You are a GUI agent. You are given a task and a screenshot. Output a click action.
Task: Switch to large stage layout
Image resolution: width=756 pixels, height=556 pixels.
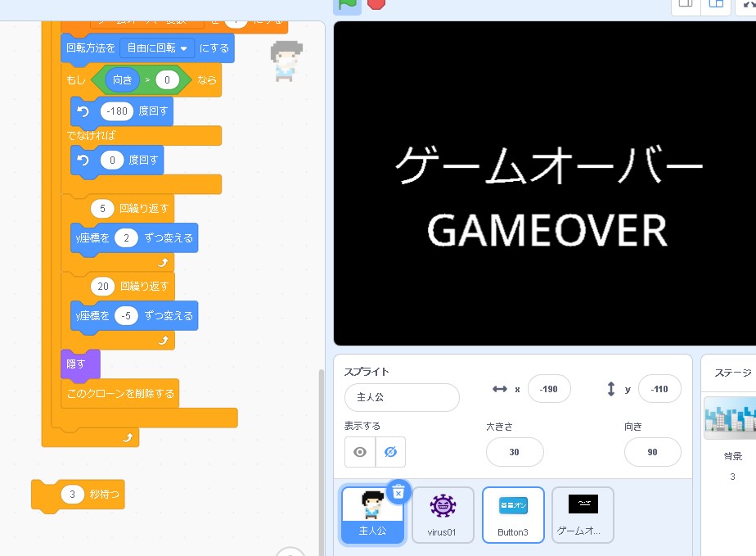pyautogui.click(x=716, y=4)
